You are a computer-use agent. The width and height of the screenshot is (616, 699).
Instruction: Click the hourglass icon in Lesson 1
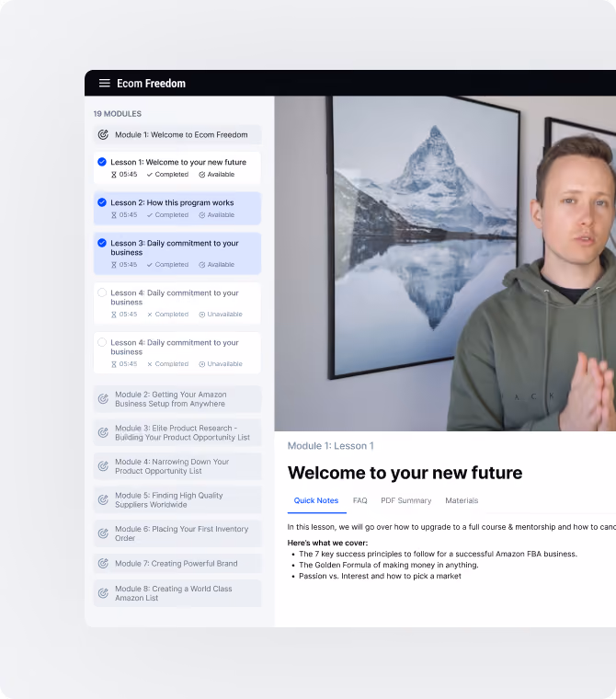(114, 175)
